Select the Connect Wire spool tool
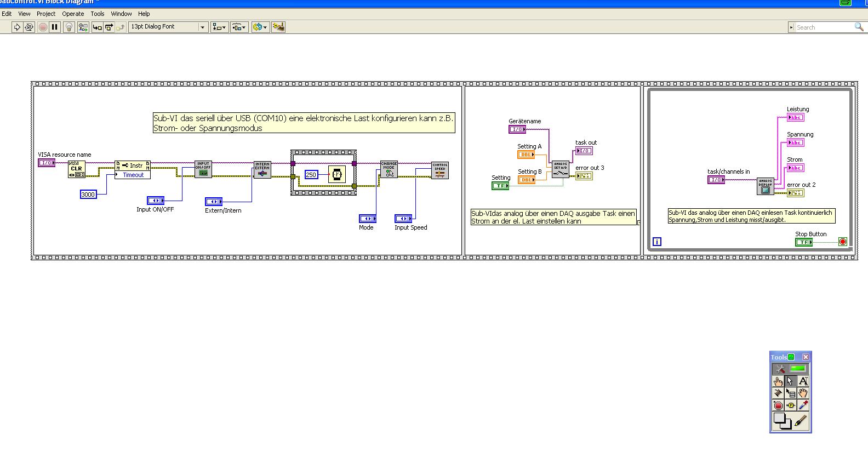This screenshot has height=457, width=868. pos(778,393)
